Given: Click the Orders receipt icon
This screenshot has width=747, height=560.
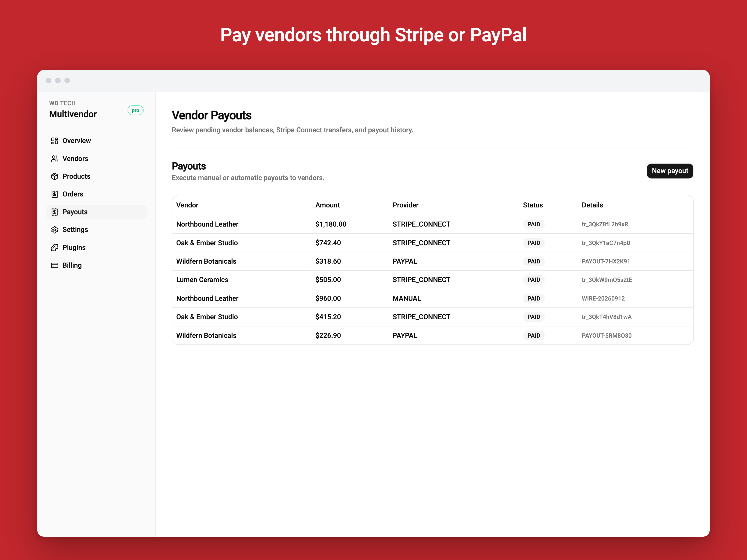Looking at the screenshot, I should [54, 194].
